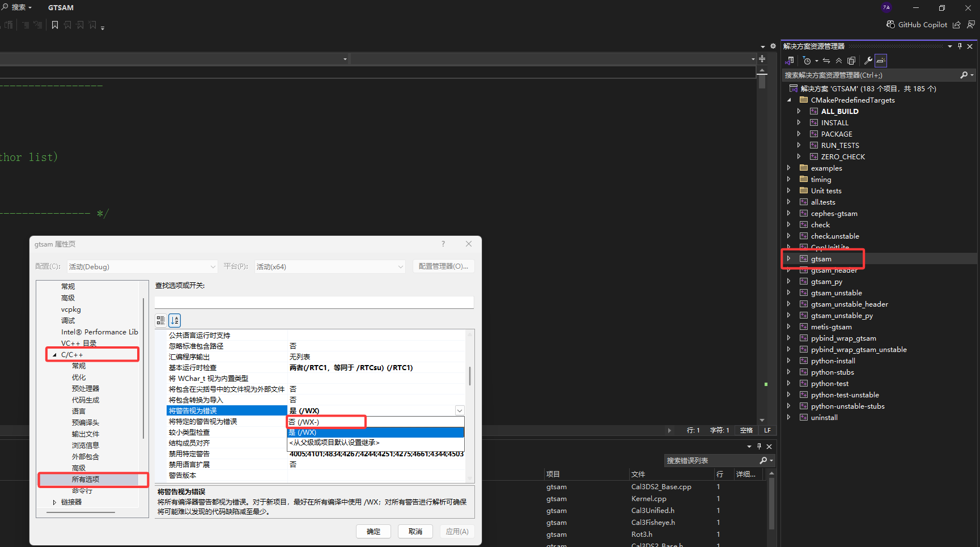980x547 pixels.
Task: Expand the 链接器 node in property tree
Action: pos(54,502)
